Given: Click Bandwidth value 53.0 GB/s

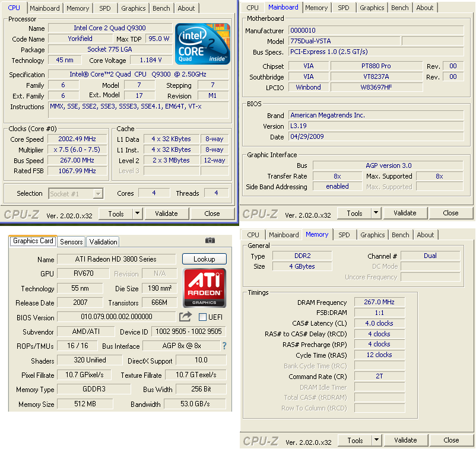Looking at the screenshot, I should tap(195, 404).
